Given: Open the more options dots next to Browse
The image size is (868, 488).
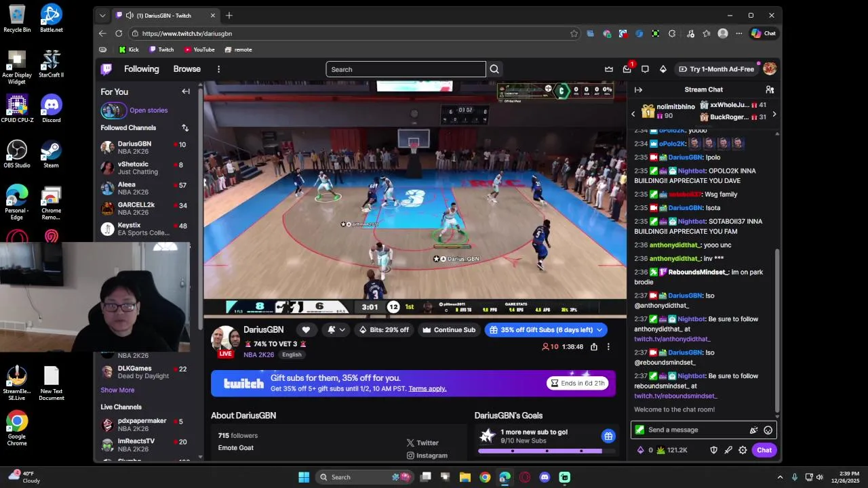Looking at the screenshot, I should pyautogui.click(x=218, y=69).
